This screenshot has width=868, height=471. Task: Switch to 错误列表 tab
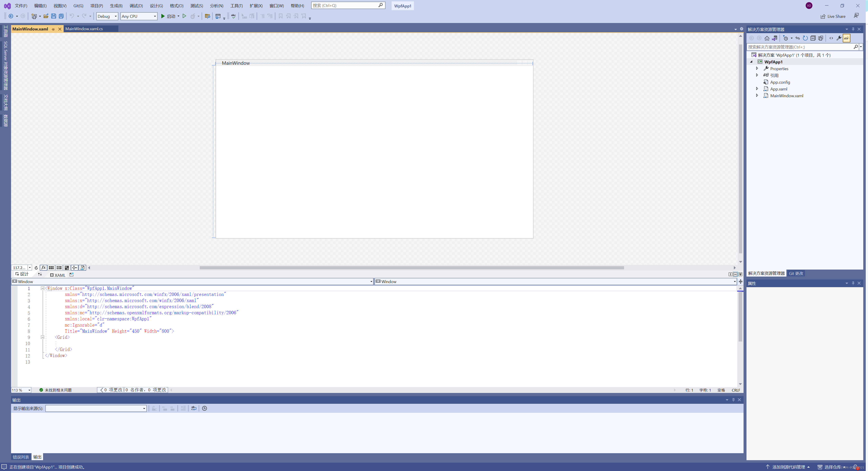tap(21, 457)
